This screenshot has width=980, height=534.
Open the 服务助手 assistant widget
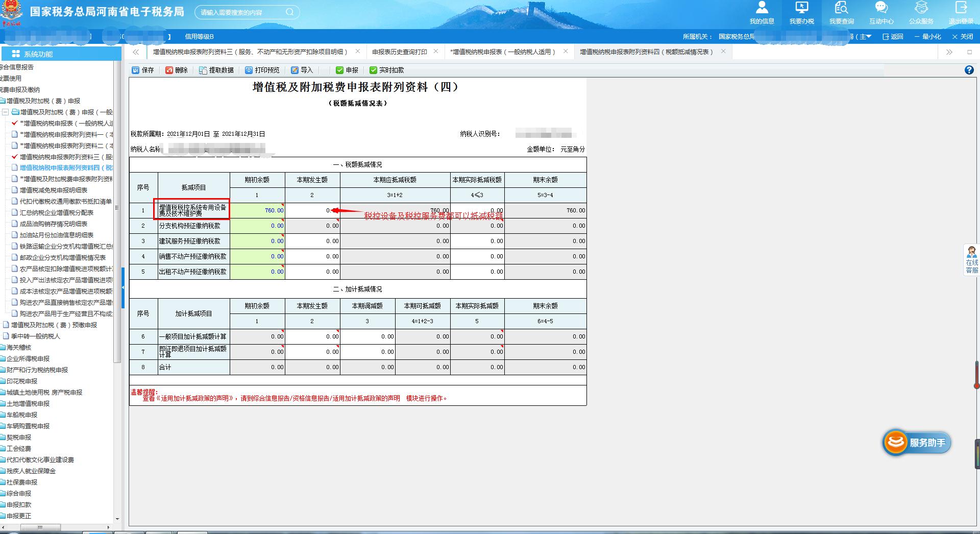coord(917,443)
